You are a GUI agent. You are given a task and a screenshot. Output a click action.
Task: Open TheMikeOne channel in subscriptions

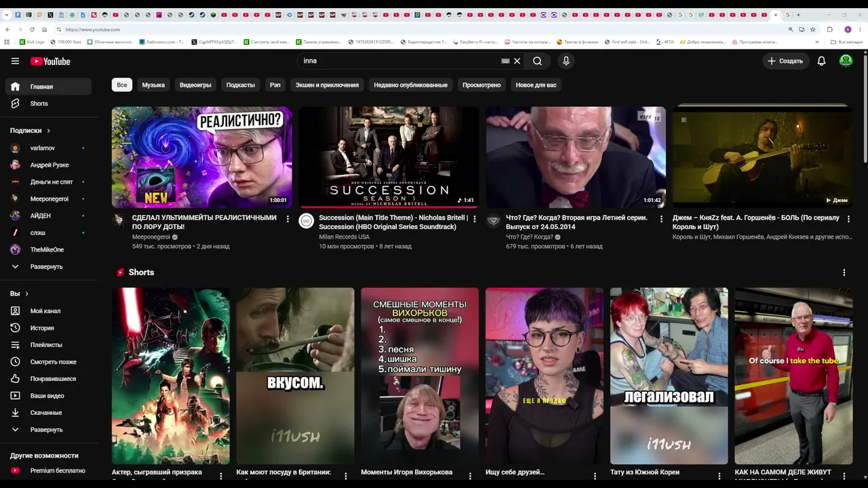[47, 250]
